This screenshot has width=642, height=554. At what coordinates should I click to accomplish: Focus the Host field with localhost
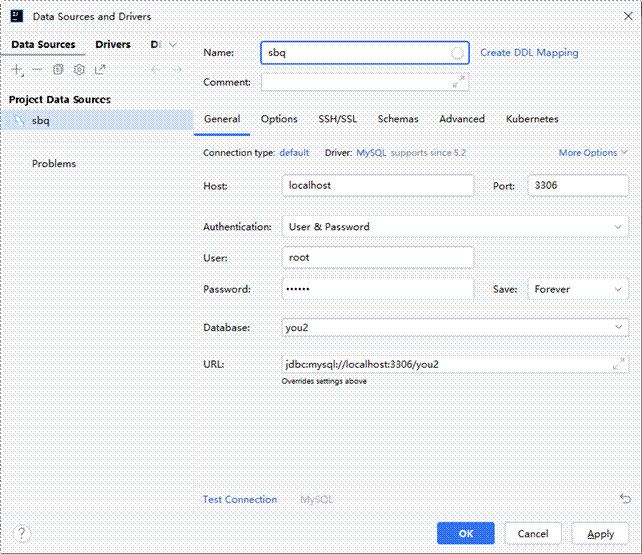tap(378, 185)
